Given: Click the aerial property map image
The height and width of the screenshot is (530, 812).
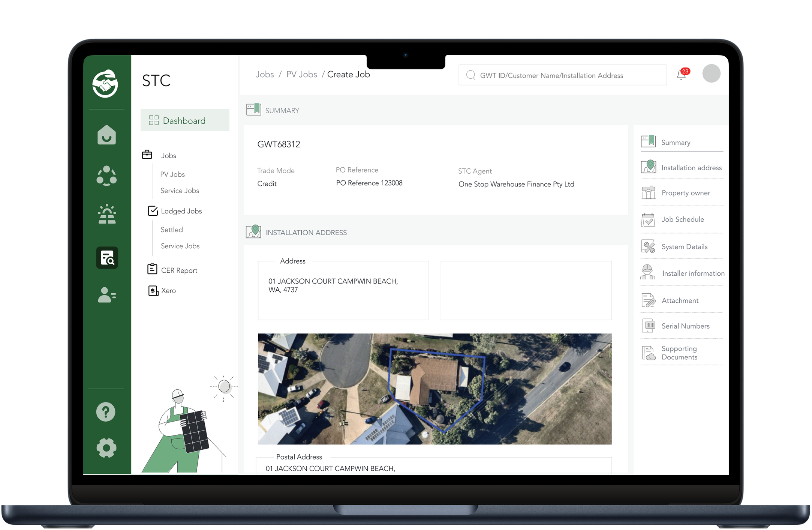Looking at the screenshot, I should coord(434,389).
